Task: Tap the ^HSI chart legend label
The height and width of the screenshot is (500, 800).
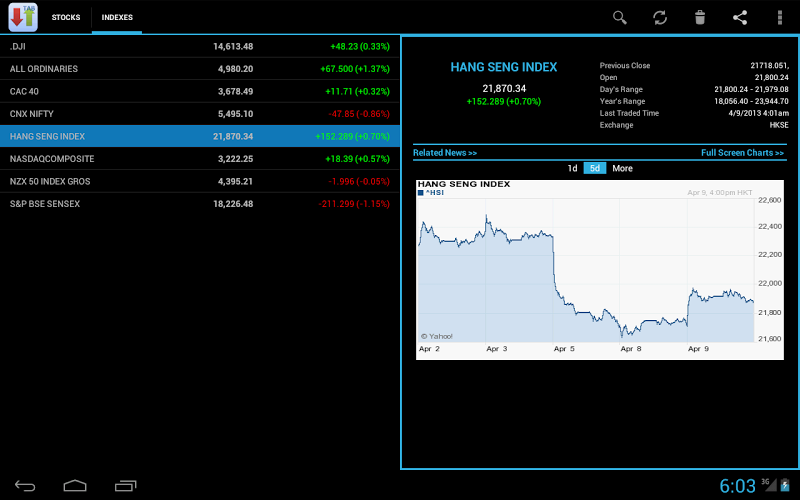Action: pyautogui.click(x=435, y=193)
